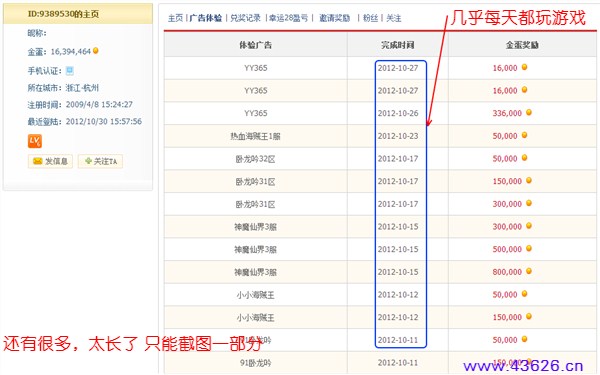
Task: Click YY365 in the 336,000 row
Action: tap(256, 113)
